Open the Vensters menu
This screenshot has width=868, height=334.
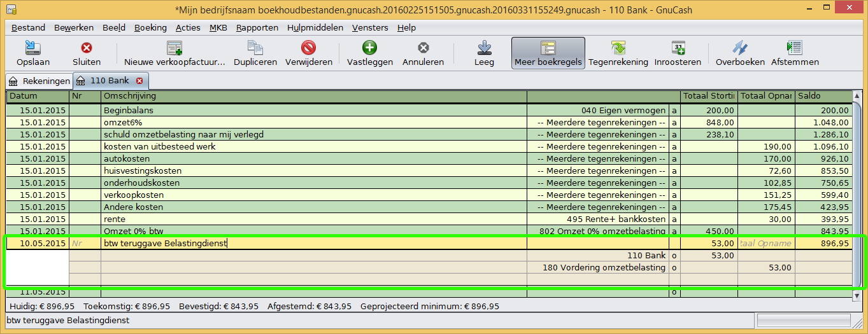[370, 27]
